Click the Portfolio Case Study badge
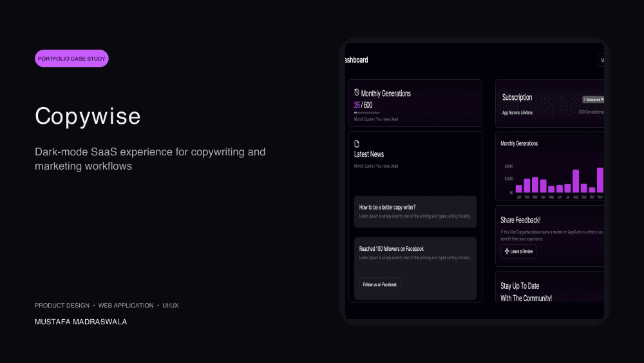The height and width of the screenshot is (363, 644). [71, 59]
